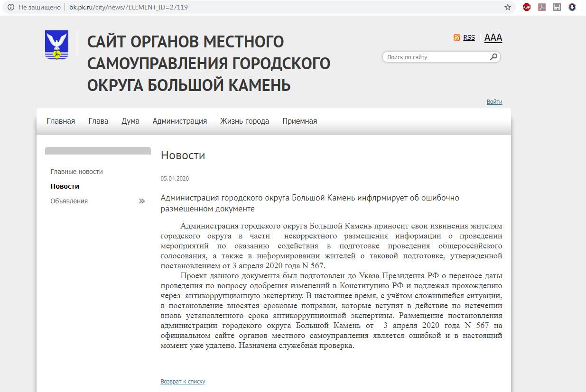Select Объявления in the sidebar
This screenshot has height=392, width=586.
click(x=69, y=201)
